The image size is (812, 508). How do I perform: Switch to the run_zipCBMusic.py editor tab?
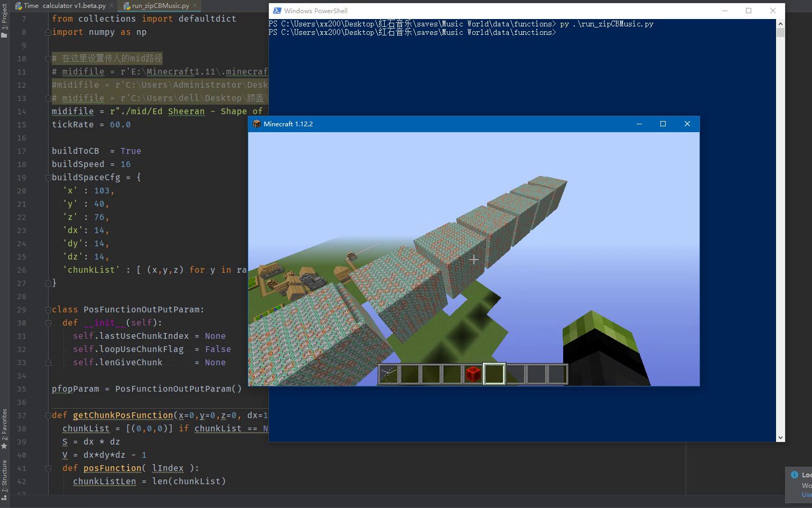[x=160, y=6]
